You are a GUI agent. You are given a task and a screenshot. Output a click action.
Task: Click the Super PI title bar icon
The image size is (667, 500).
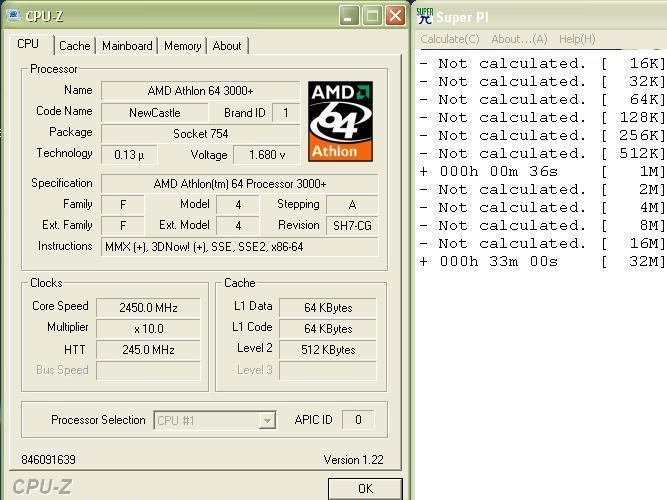click(x=425, y=17)
